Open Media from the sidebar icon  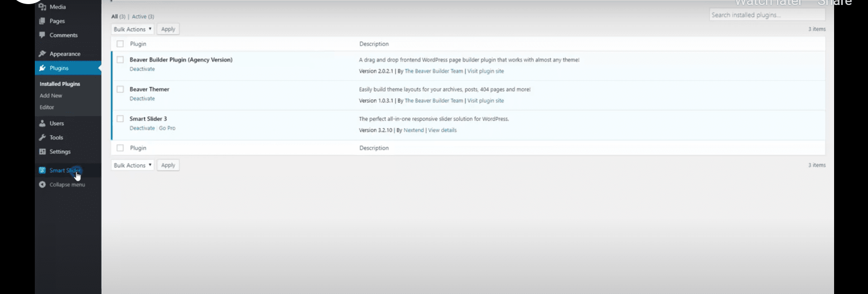pyautogui.click(x=42, y=7)
